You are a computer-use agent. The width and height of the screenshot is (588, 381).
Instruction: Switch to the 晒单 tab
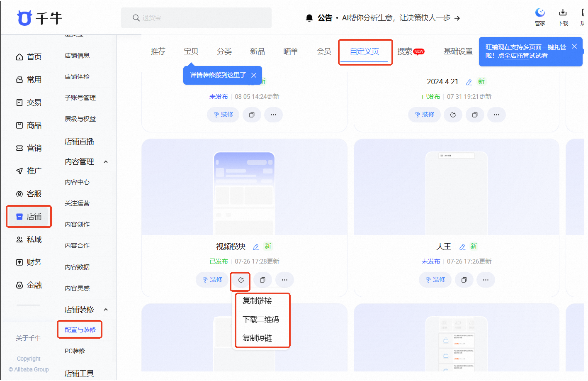291,51
